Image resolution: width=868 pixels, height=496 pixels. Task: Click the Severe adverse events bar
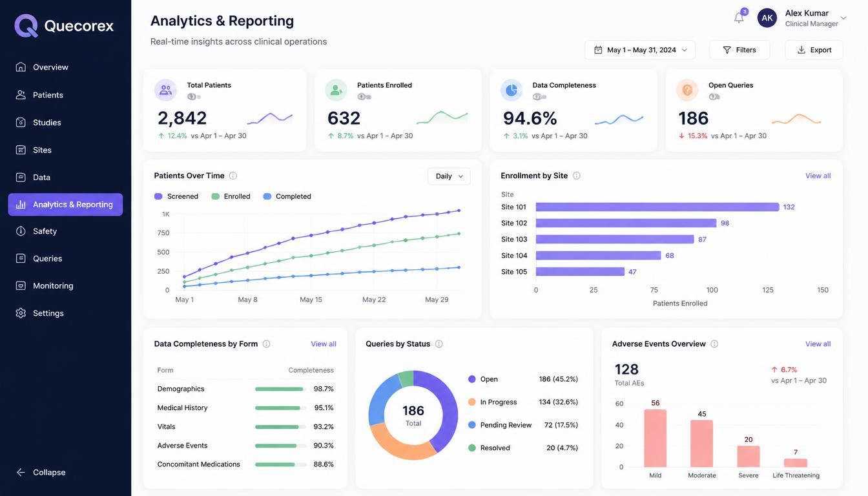coord(749,457)
